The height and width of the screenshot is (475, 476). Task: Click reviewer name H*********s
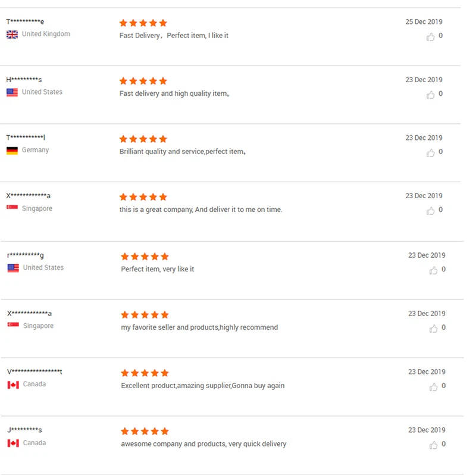point(24,80)
